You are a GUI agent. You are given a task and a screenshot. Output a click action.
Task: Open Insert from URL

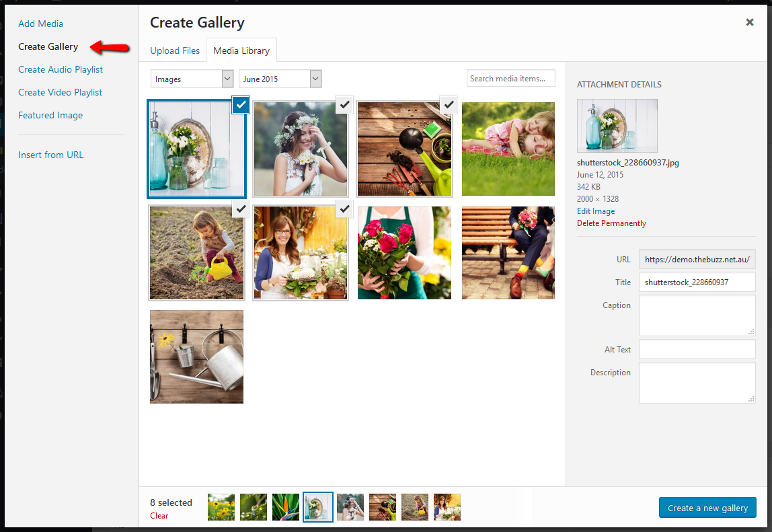pos(50,155)
